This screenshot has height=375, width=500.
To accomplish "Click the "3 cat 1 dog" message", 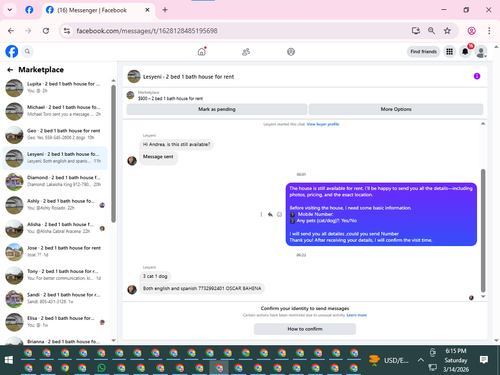I will coord(155,276).
